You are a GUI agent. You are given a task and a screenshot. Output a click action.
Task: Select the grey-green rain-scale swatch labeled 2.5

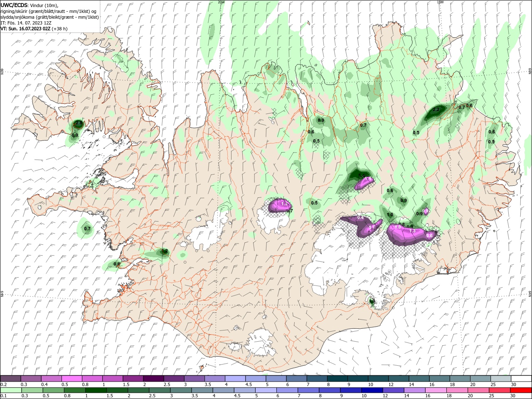159,390
